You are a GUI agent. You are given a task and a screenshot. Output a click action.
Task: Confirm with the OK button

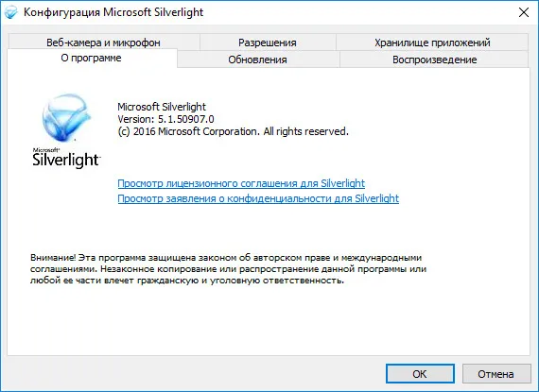pos(420,373)
